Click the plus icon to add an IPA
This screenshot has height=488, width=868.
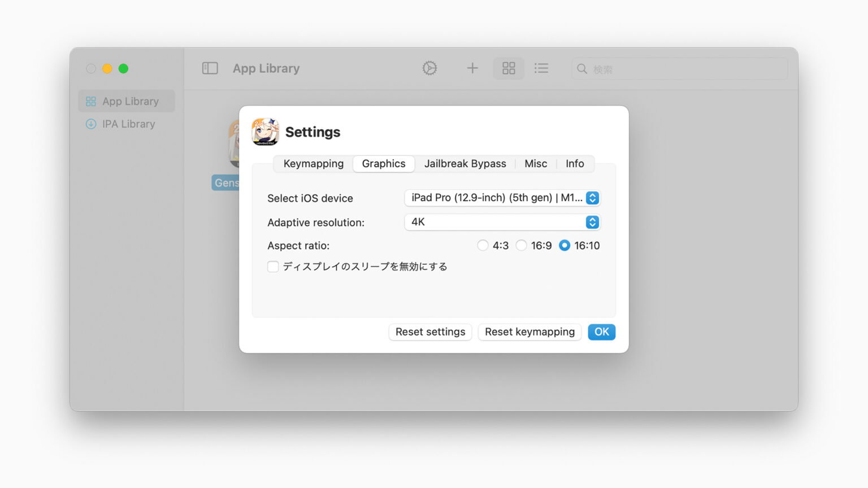pos(472,68)
